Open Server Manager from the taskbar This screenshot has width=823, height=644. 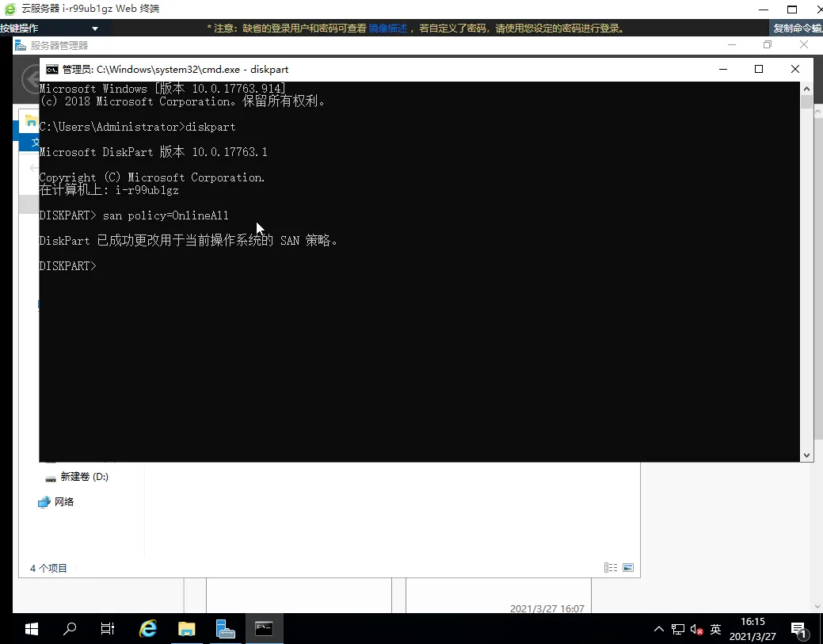[x=225, y=629]
